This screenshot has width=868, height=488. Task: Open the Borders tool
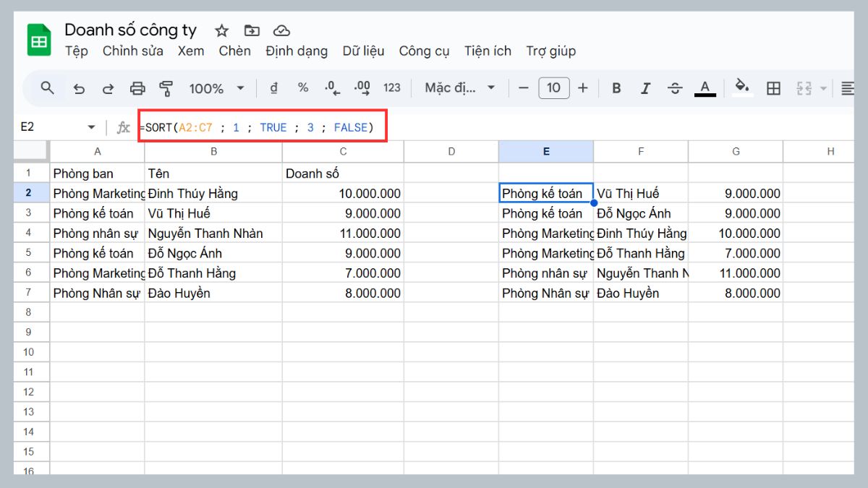coord(773,87)
